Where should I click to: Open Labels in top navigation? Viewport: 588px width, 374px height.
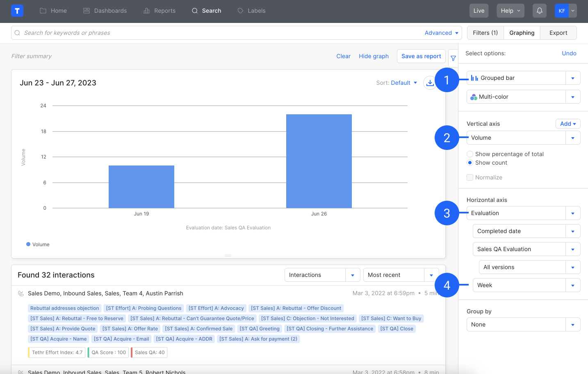coord(252,11)
